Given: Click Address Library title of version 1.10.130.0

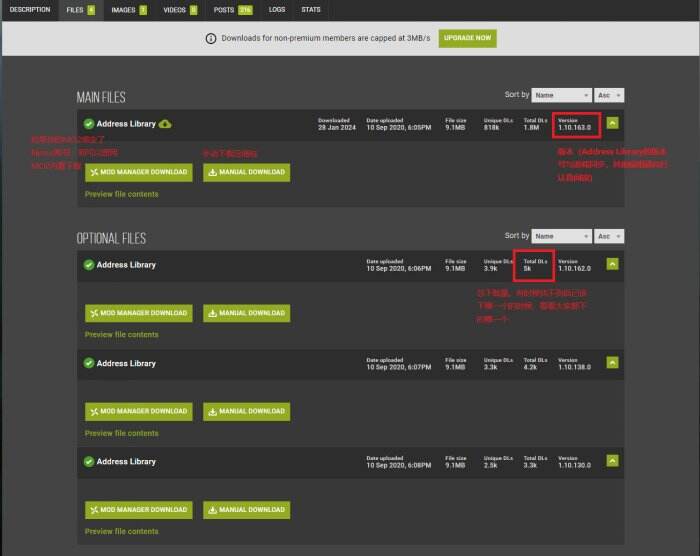Looking at the screenshot, I should (x=126, y=462).
